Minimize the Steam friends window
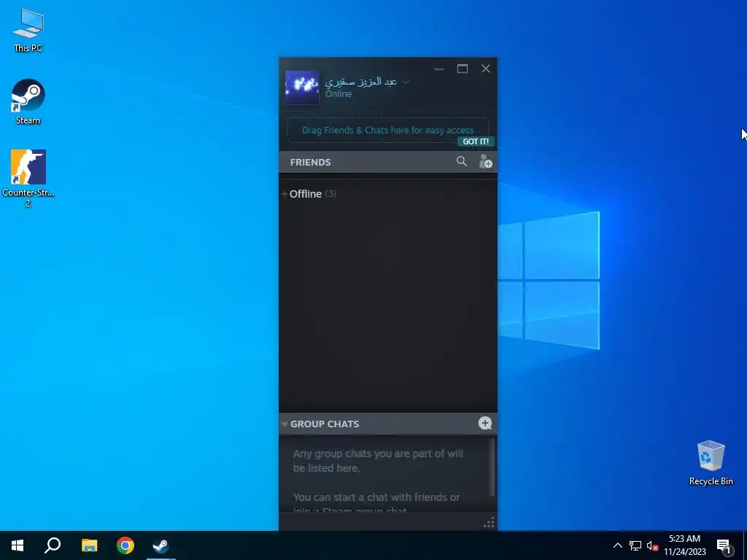Image resolution: width=747 pixels, height=560 pixels. click(x=439, y=69)
